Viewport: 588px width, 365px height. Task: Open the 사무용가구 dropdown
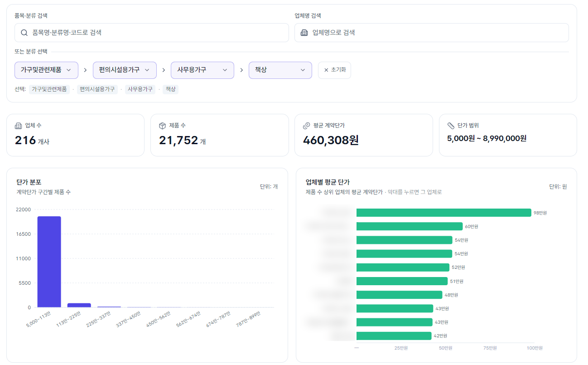point(202,70)
